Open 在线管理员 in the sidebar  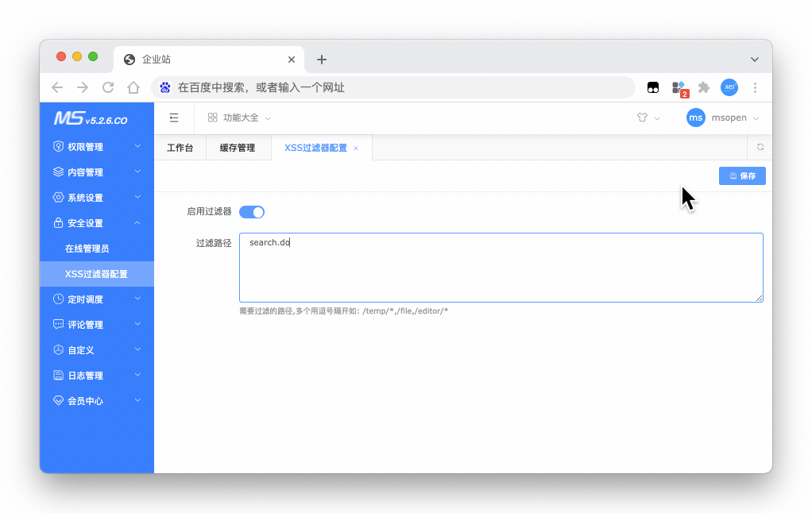87,249
